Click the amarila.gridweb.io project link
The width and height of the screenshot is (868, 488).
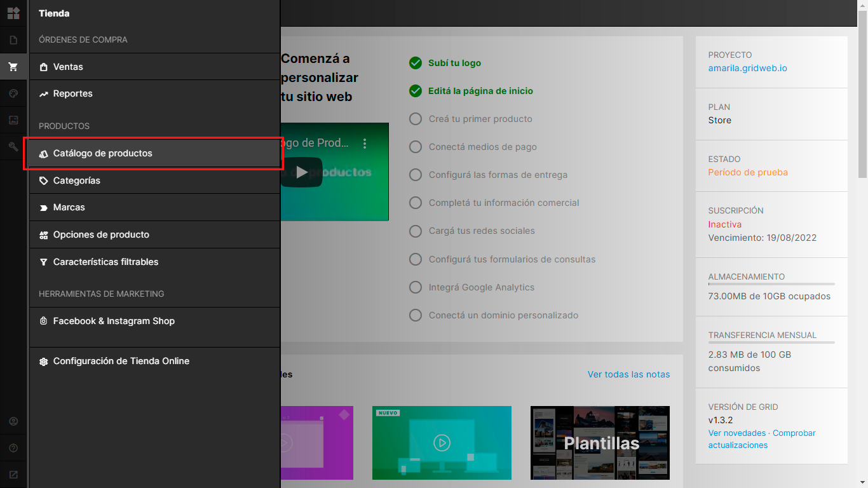coord(747,68)
